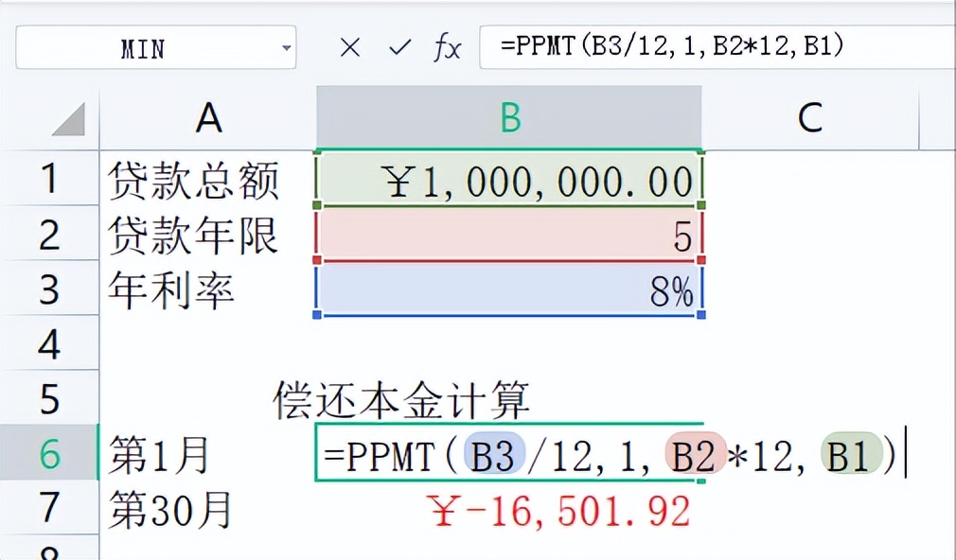
Task: Open the Insert Function fx dialog
Action: (447, 46)
